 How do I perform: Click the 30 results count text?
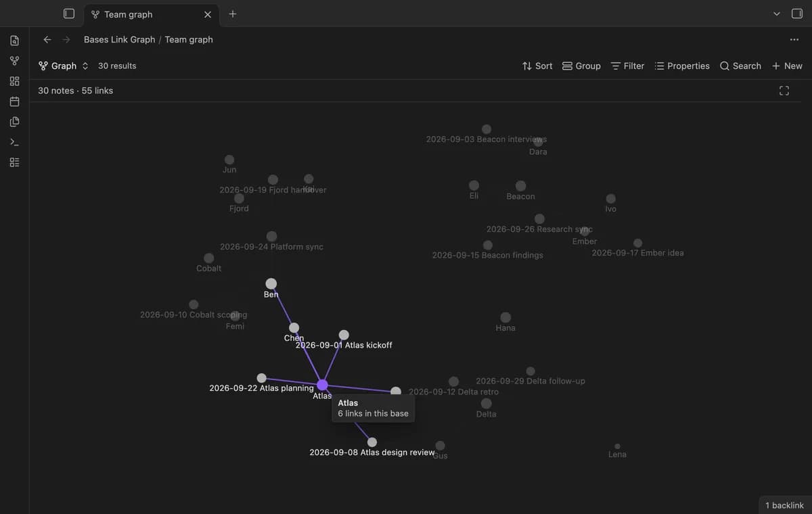(117, 66)
